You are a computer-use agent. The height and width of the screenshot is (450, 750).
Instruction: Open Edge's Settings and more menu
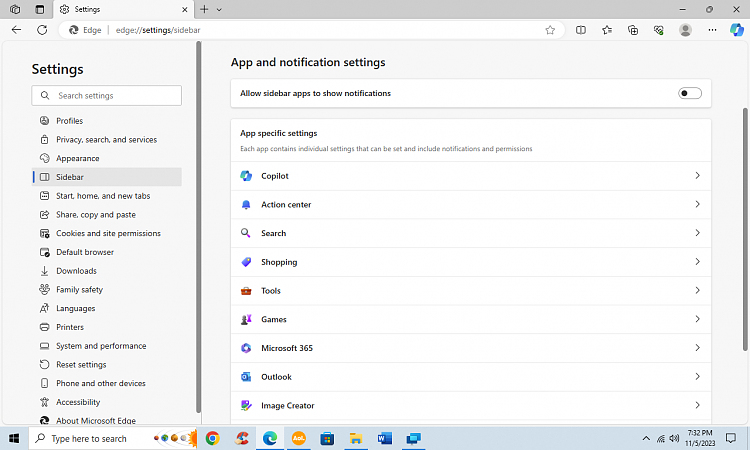click(x=711, y=30)
